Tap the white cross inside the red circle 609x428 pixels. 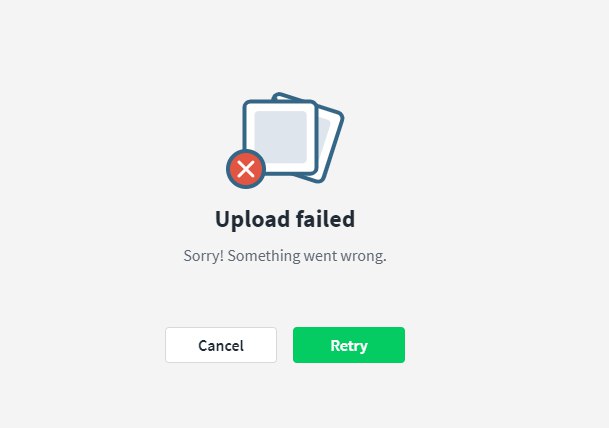246,169
